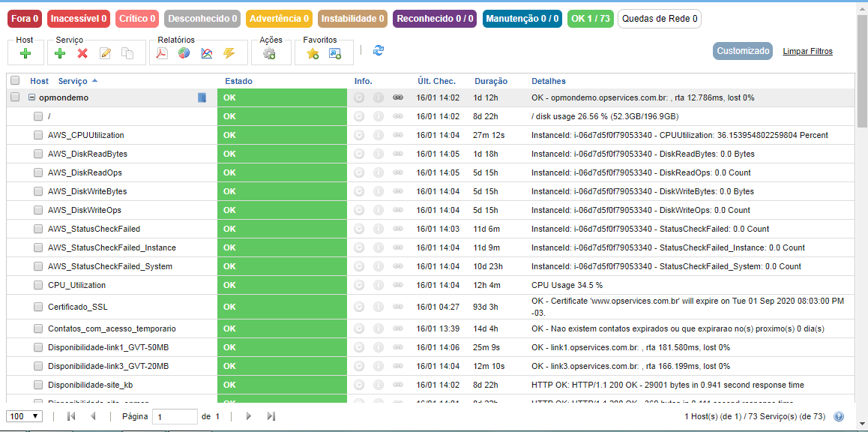
Task: Collapse the opmondemo host tree
Action: 31,97
